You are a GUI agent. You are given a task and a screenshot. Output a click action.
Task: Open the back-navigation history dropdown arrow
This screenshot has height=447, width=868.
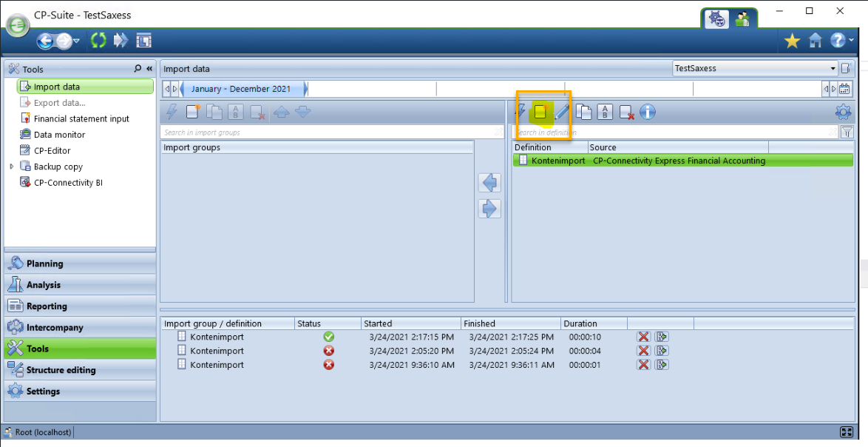pos(76,41)
